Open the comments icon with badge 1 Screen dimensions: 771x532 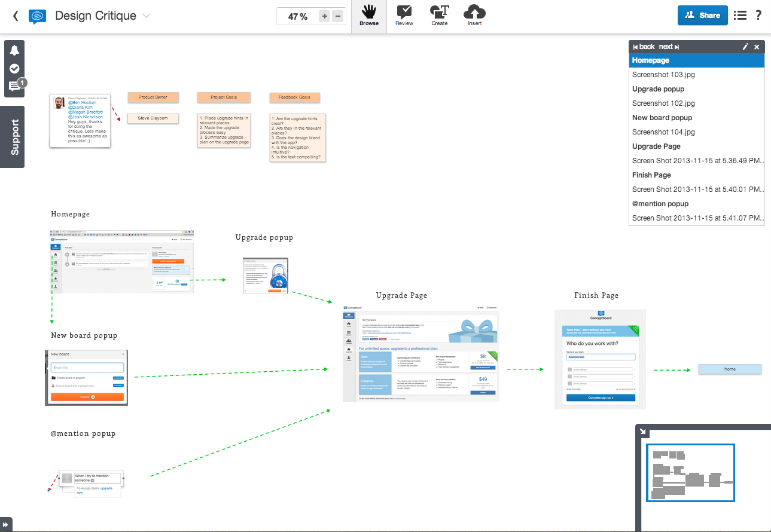click(16, 85)
